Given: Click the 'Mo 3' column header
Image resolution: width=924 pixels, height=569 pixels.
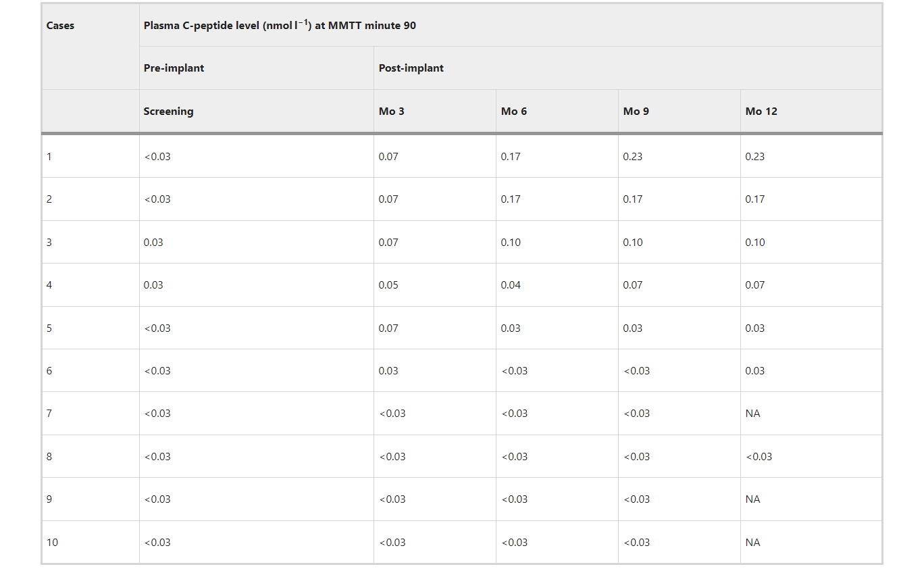Looking at the screenshot, I should (391, 112).
